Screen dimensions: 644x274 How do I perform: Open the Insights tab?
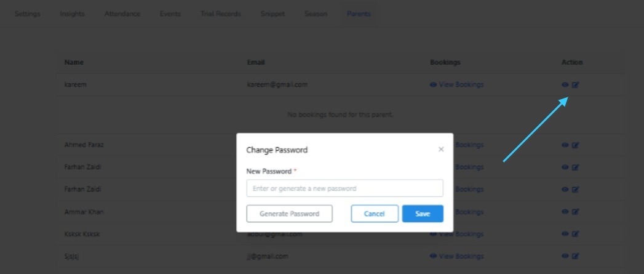tap(73, 14)
